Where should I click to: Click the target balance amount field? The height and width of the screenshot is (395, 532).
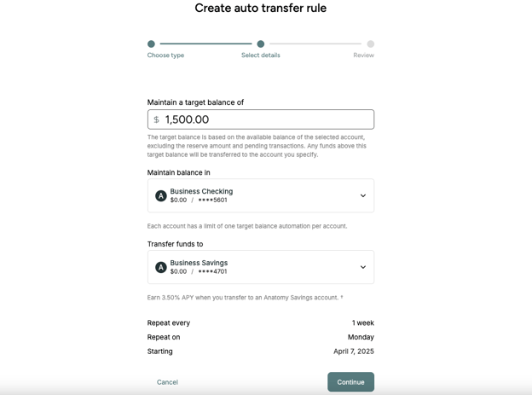pyautogui.click(x=264, y=119)
